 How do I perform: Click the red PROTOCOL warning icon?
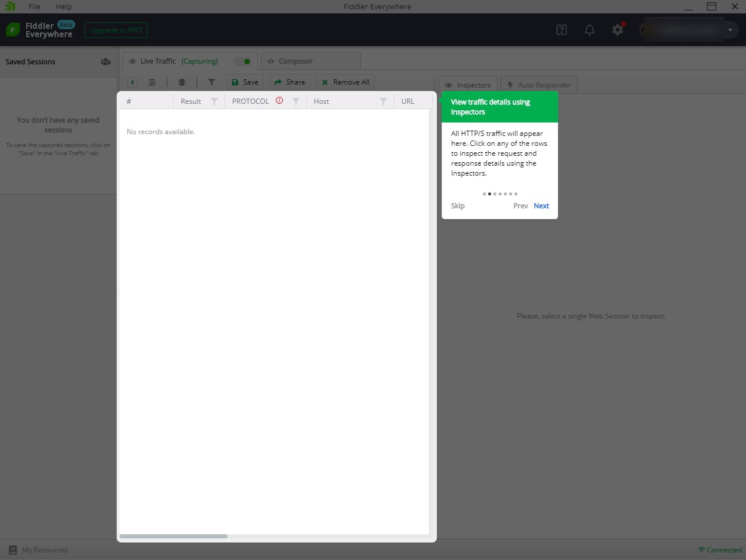(279, 100)
